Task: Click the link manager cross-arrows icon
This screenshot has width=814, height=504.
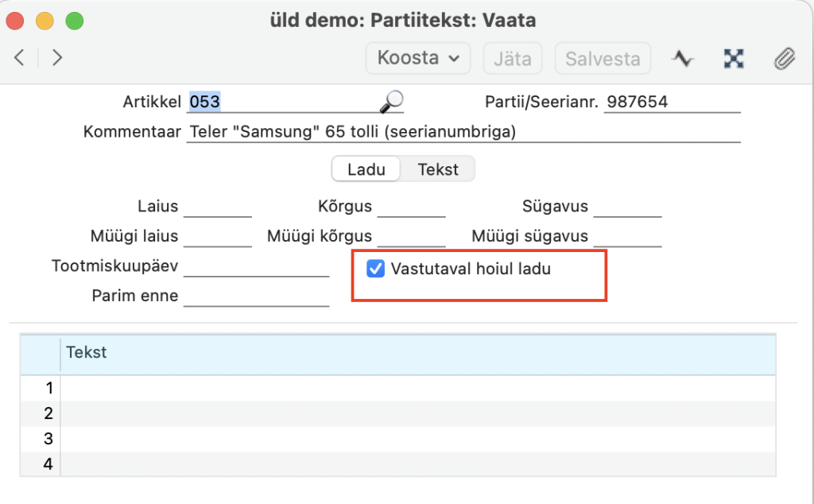Action: (733, 58)
